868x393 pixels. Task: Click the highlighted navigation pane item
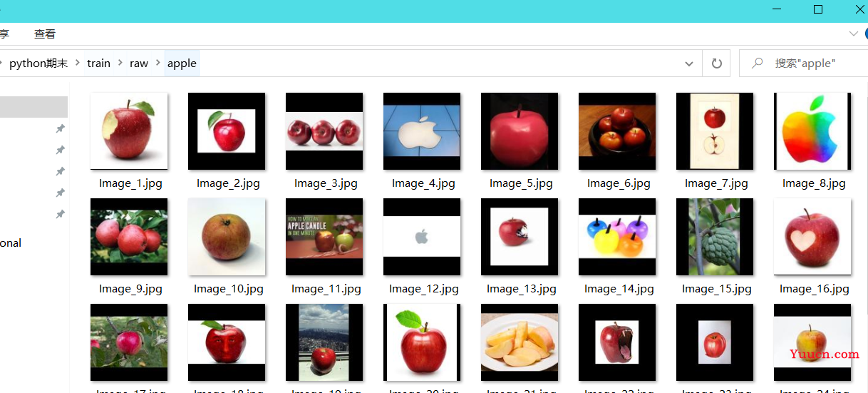(x=33, y=107)
